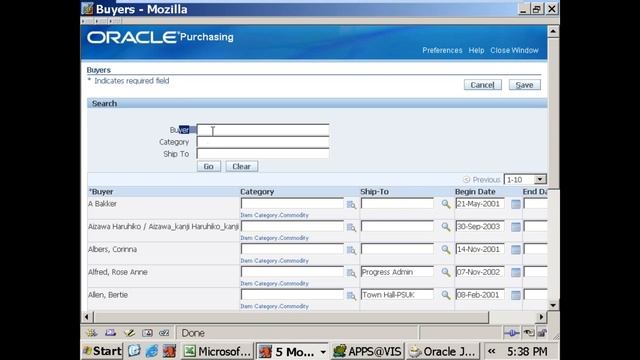Screen dimensions: 640x360
Task: Click the Cancel button
Action: click(482, 85)
